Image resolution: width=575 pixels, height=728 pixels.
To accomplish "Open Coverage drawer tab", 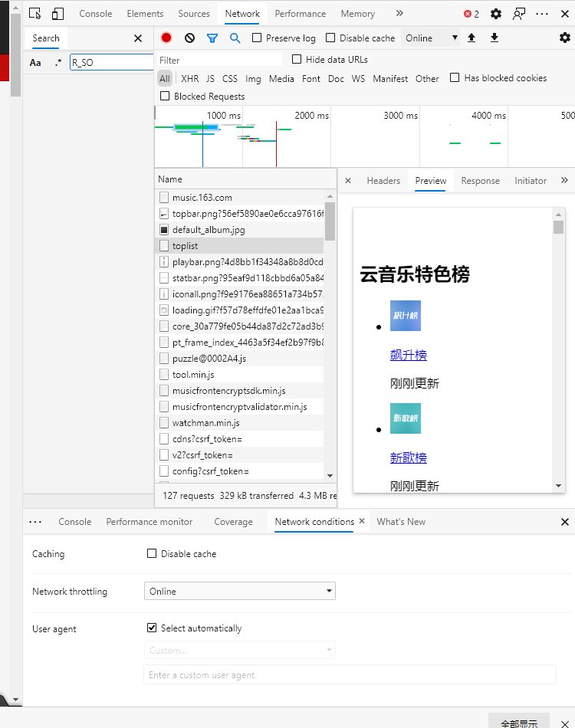I will [x=233, y=522].
